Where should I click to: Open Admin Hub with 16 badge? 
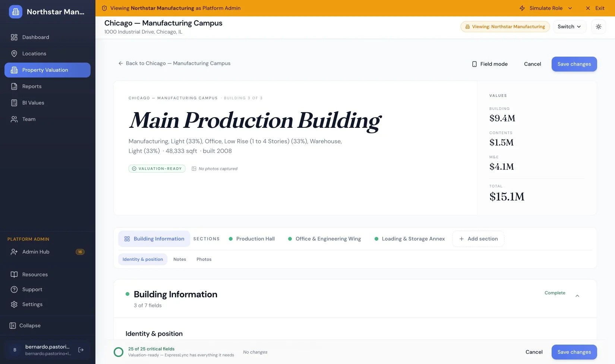pos(47,252)
